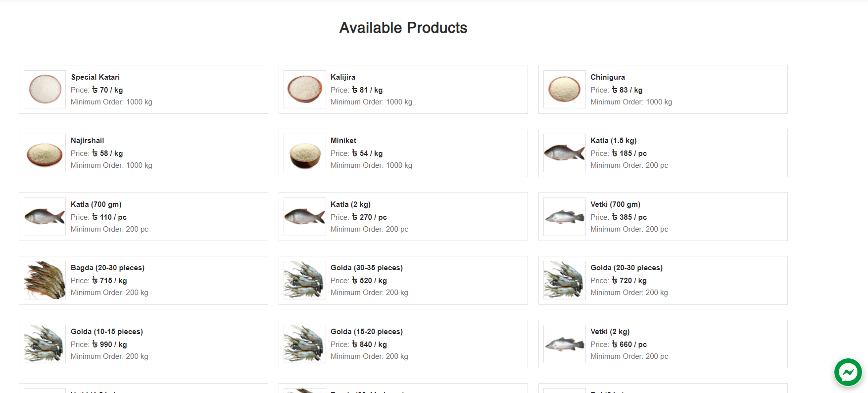Viewport: 868px width, 393px height.
Task: Click the Golda (20-30 pieces) product name
Action: coord(626,268)
